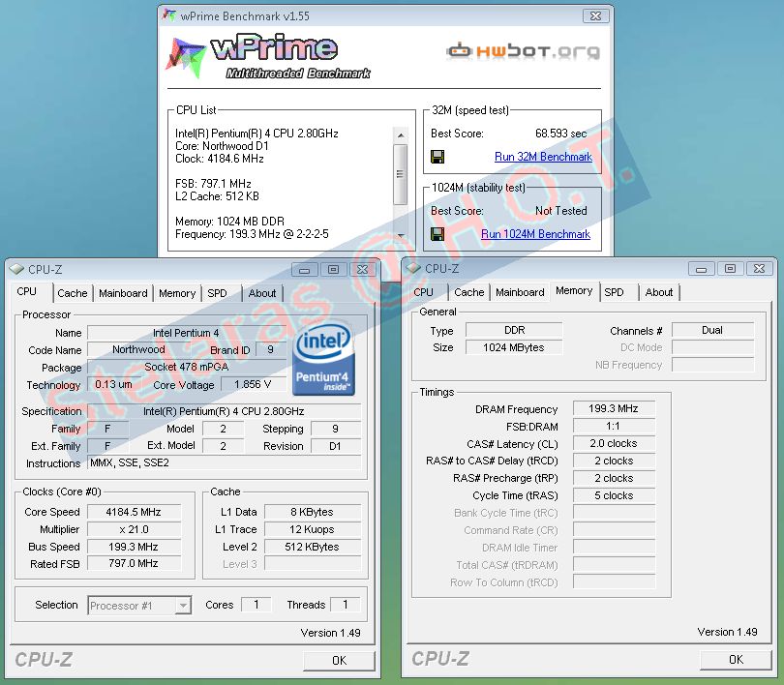Click the Threads count field
The height and width of the screenshot is (685, 784).
345,605
